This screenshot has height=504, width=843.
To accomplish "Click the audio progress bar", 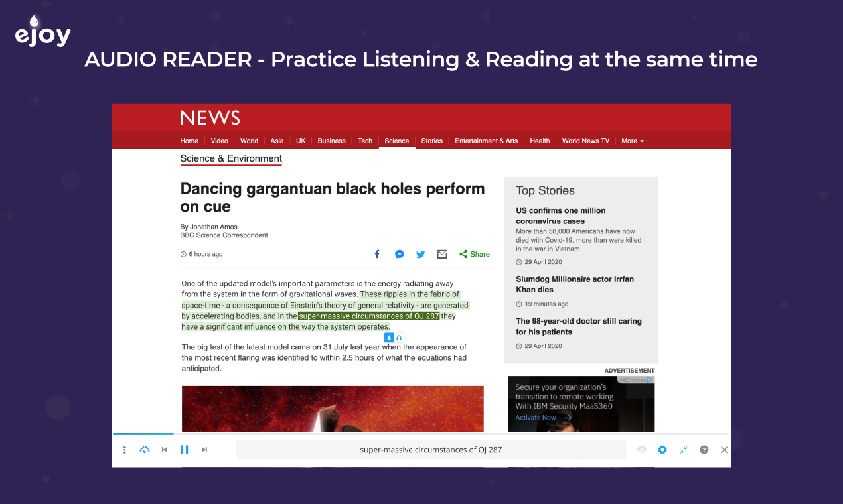I will (x=421, y=434).
